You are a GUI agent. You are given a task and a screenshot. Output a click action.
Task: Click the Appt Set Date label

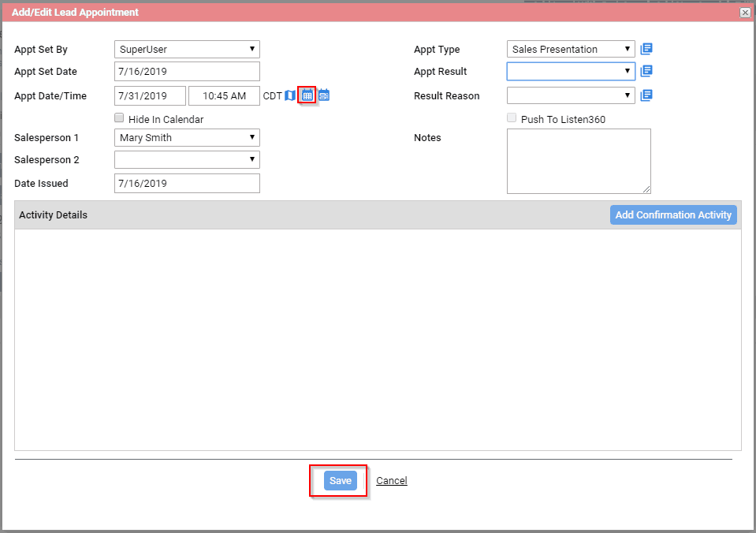pyautogui.click(x=46, y=72)
